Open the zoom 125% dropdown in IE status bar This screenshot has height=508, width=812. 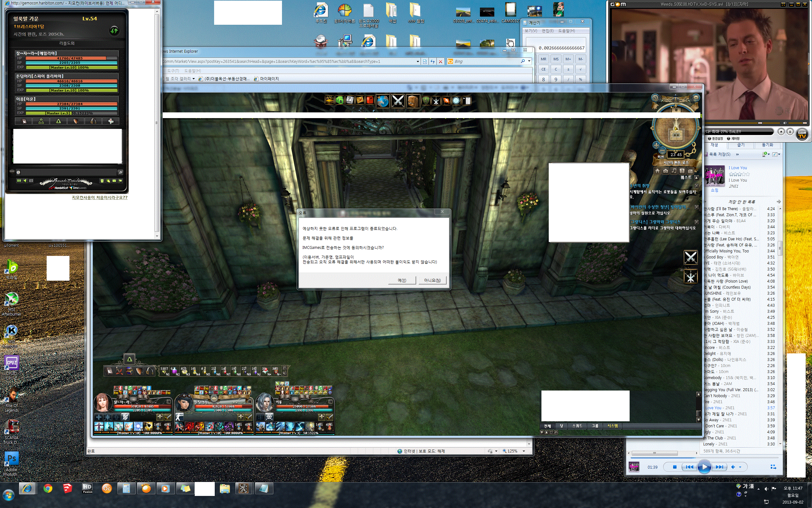[524, 451]
